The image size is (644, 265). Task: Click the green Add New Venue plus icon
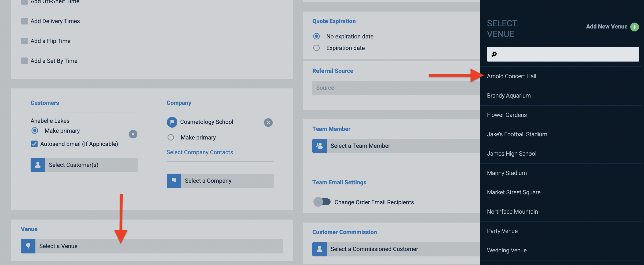(635, 27)
